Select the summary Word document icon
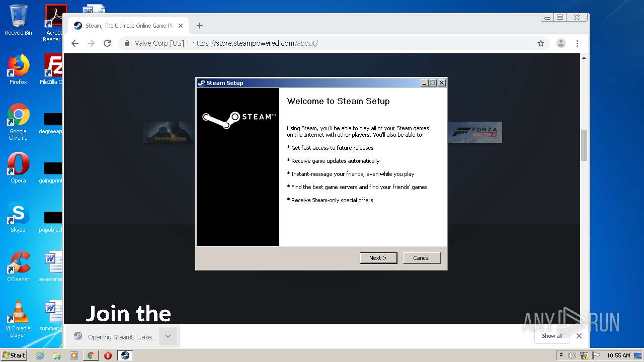 tap(51, 316)
